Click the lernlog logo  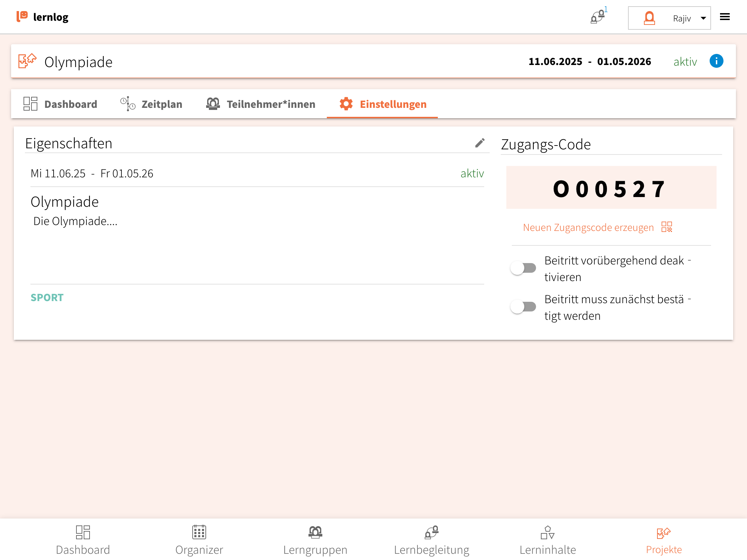click(x=43, y=17)
